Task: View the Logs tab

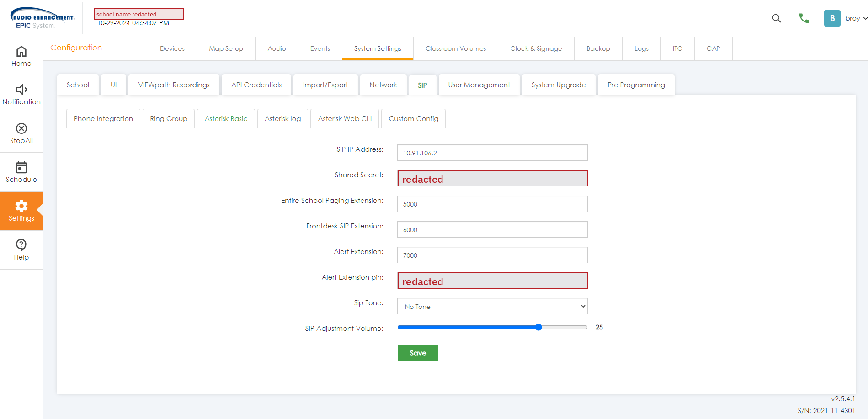Action: tap(641, 48)
